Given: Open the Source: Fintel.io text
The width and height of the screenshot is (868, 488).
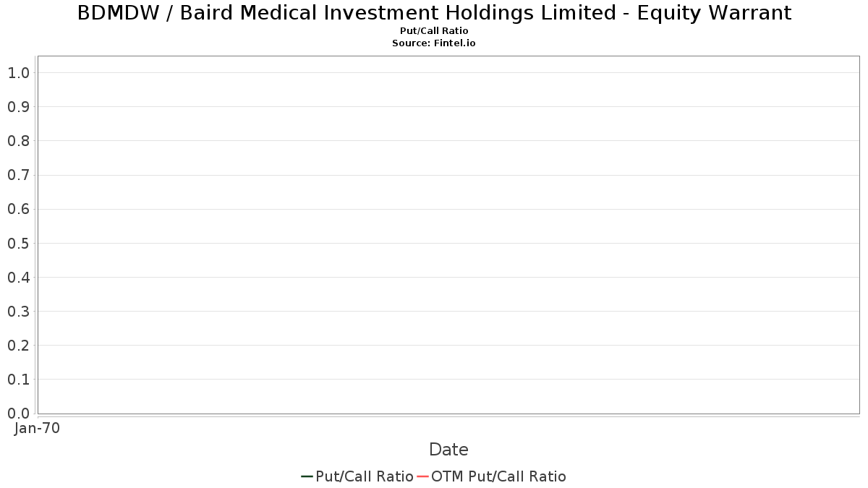Looking at the screenshot, I should point(434,43).
